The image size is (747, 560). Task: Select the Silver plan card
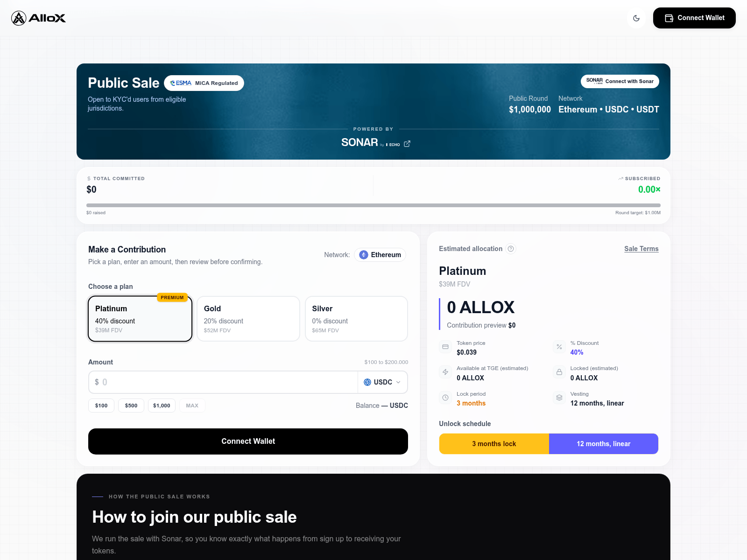pyautogui.click(x=357, y=319)
